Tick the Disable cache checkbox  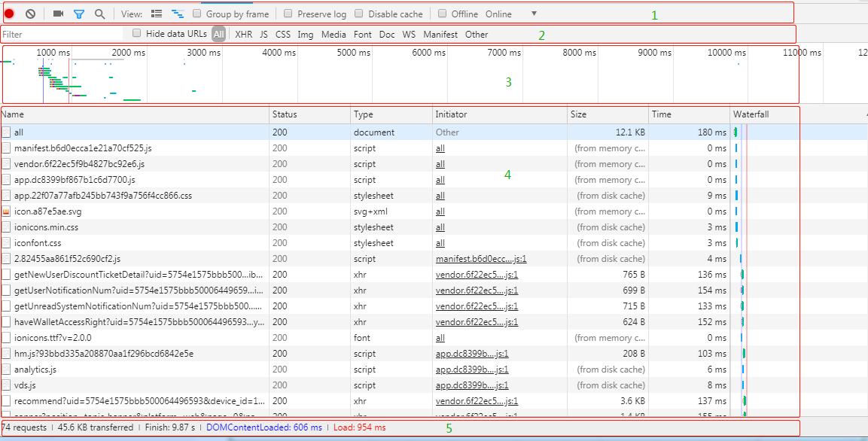point(358,14)
